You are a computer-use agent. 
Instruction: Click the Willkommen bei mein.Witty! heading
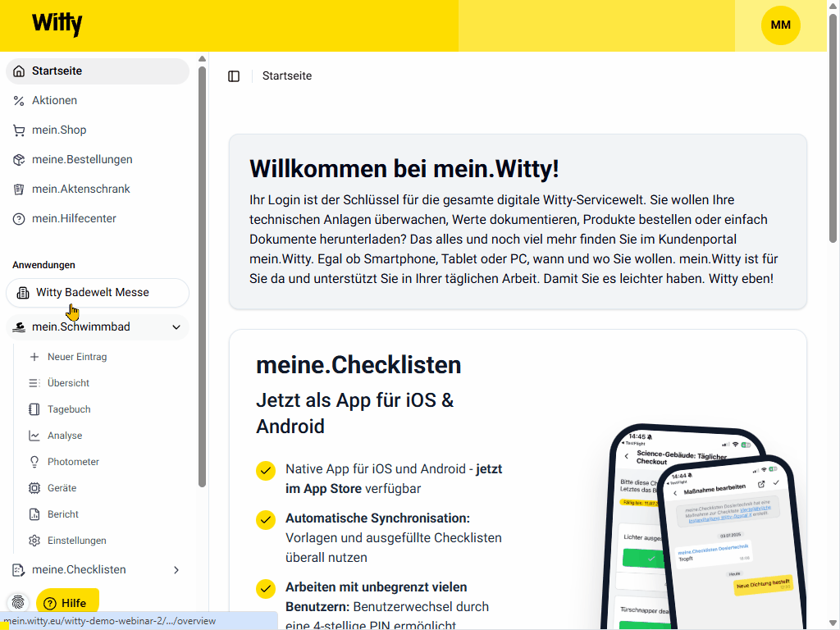(404, 169)
